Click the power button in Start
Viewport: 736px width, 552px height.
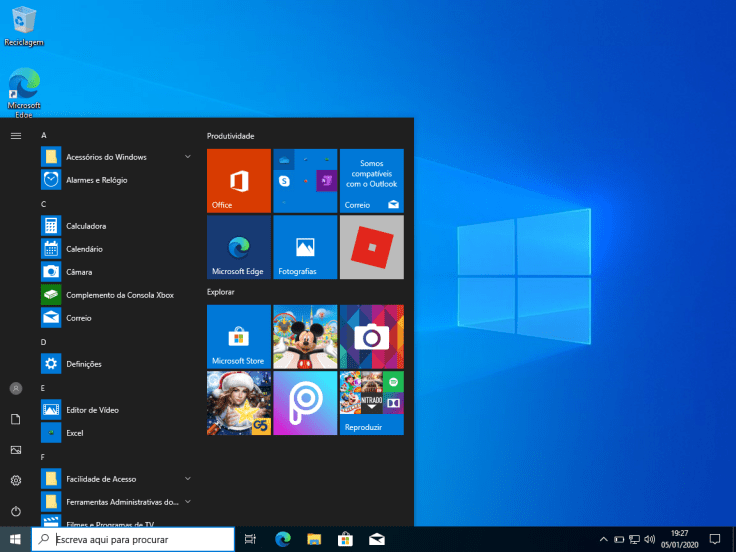[16, 511]
